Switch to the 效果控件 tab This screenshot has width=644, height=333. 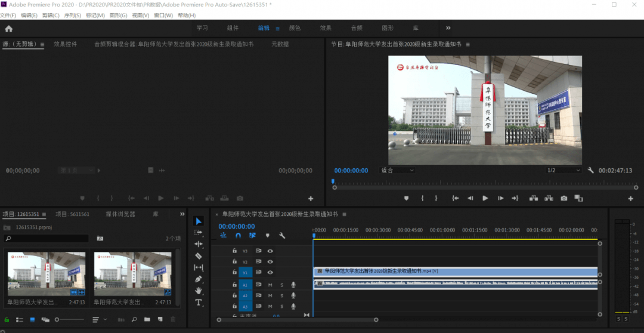tap(66, 44)
